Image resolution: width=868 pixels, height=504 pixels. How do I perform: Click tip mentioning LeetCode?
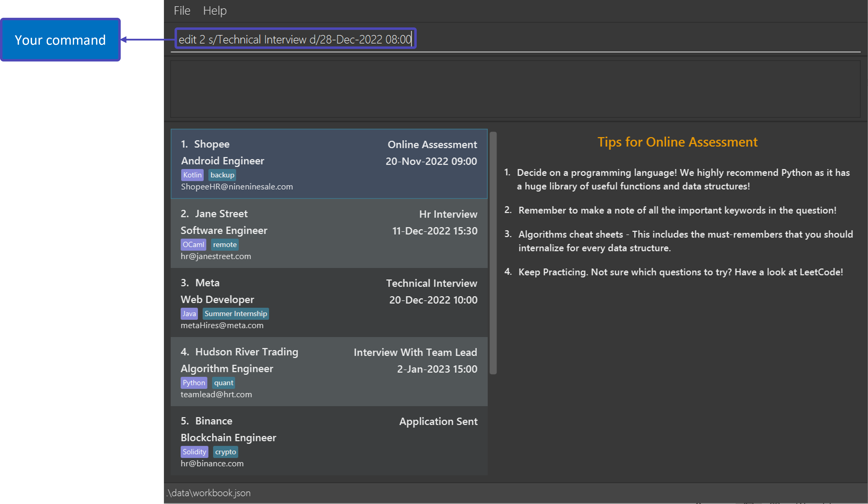(681, 272)
